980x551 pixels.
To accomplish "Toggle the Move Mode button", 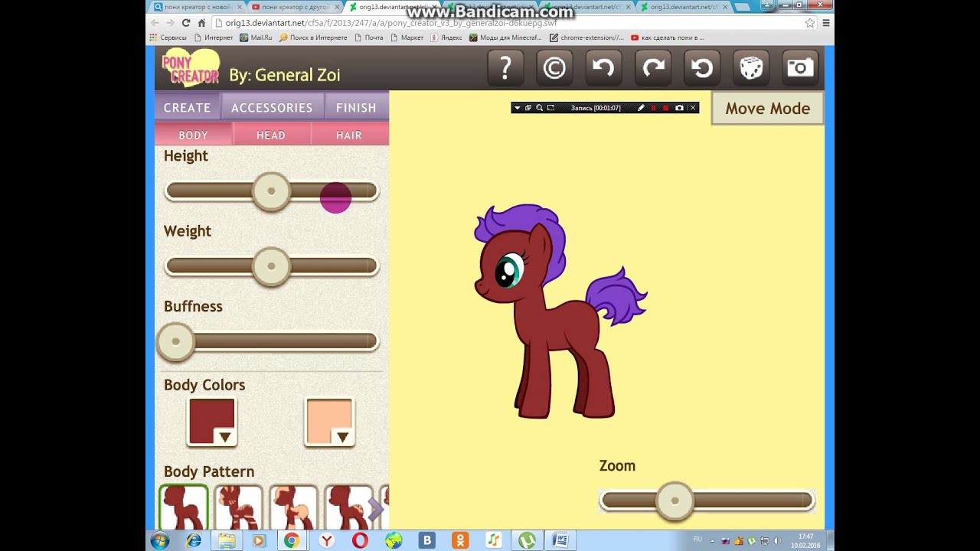I will pyautogui.click(x=767, y=108).
